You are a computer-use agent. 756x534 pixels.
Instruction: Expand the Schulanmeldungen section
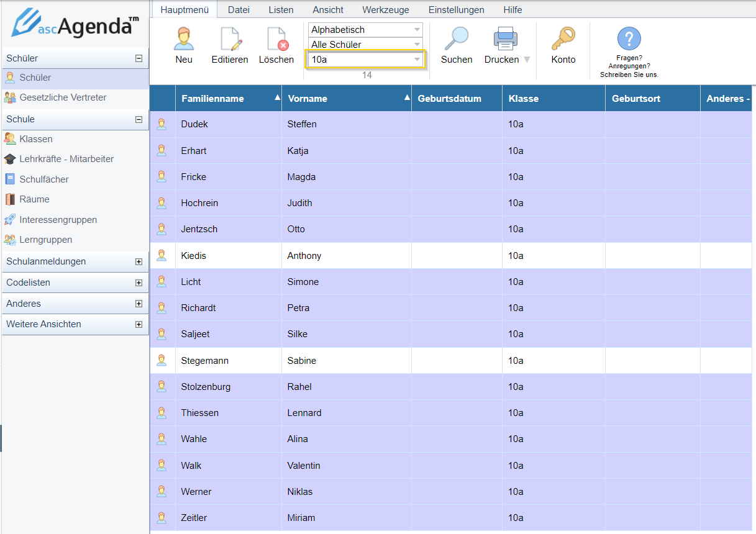[x=139, y=262]
